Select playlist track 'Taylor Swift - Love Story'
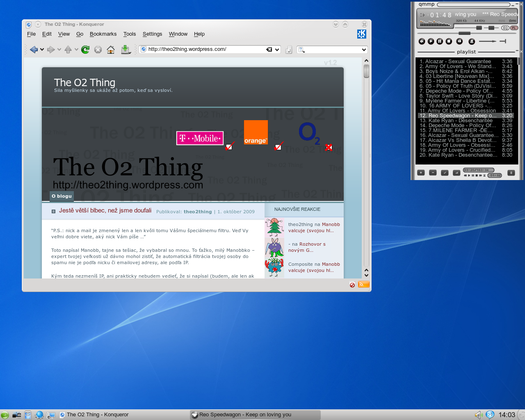Viewport: 525px width, 420px height. click(466, 96)
